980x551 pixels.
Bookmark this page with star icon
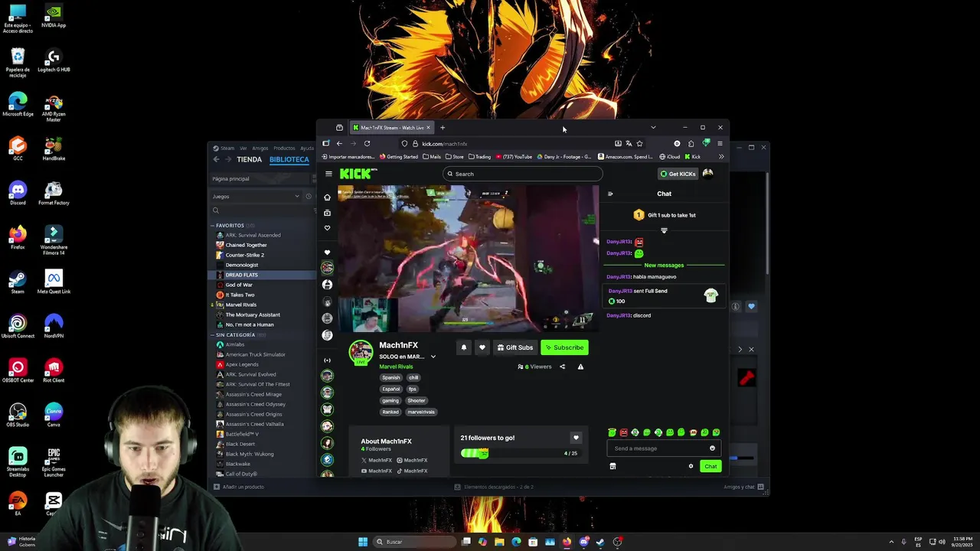(x=640, y=143)
